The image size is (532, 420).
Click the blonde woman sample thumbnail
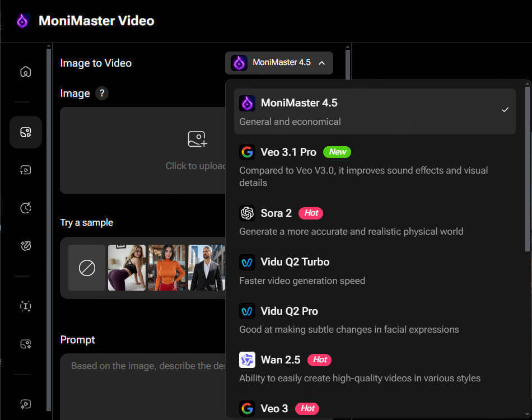tap(127, 268)
